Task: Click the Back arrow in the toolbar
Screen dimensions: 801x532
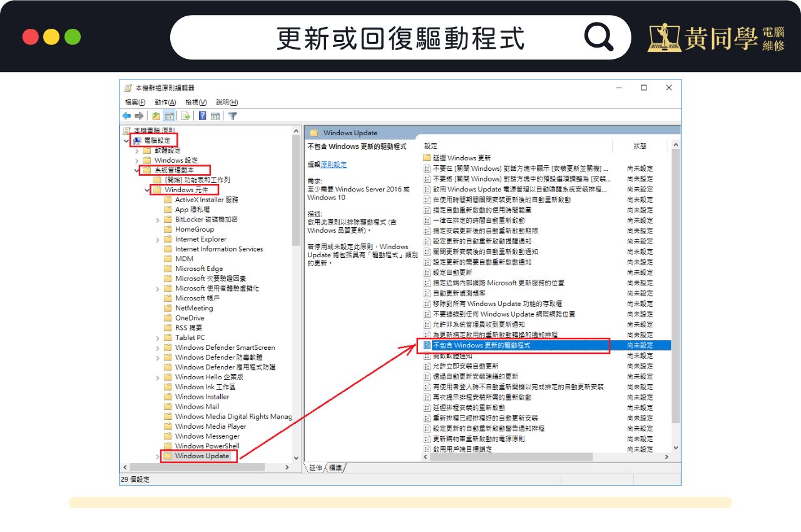Action: 126,116
